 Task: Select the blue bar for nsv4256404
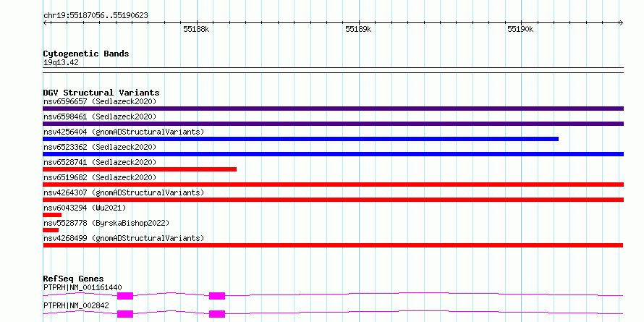click(300, 139)
